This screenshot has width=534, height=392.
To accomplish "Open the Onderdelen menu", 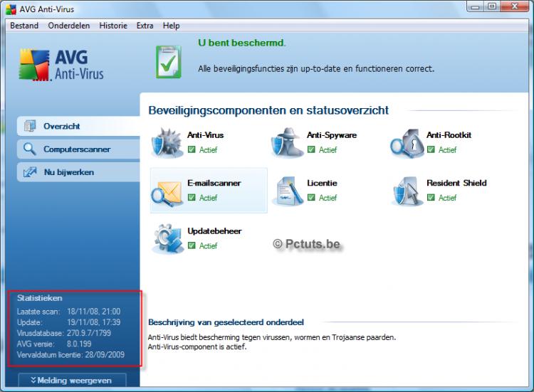I will pyautogui.click(x=69, y=26).
